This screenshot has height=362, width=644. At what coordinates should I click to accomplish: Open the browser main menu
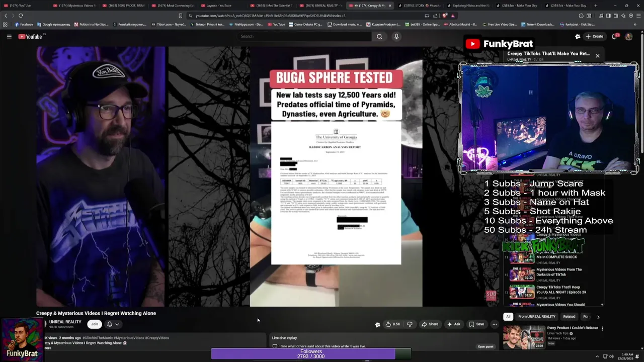tap(638, 16)
